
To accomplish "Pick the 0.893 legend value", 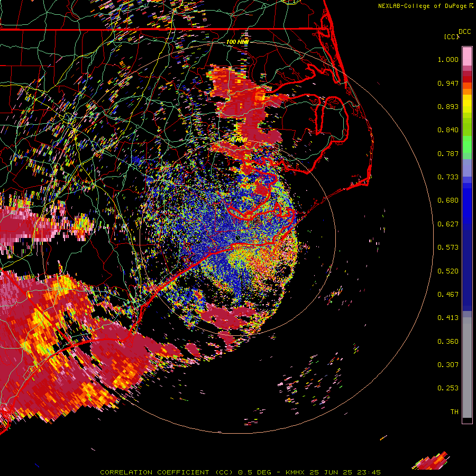I will click(448, 106).
